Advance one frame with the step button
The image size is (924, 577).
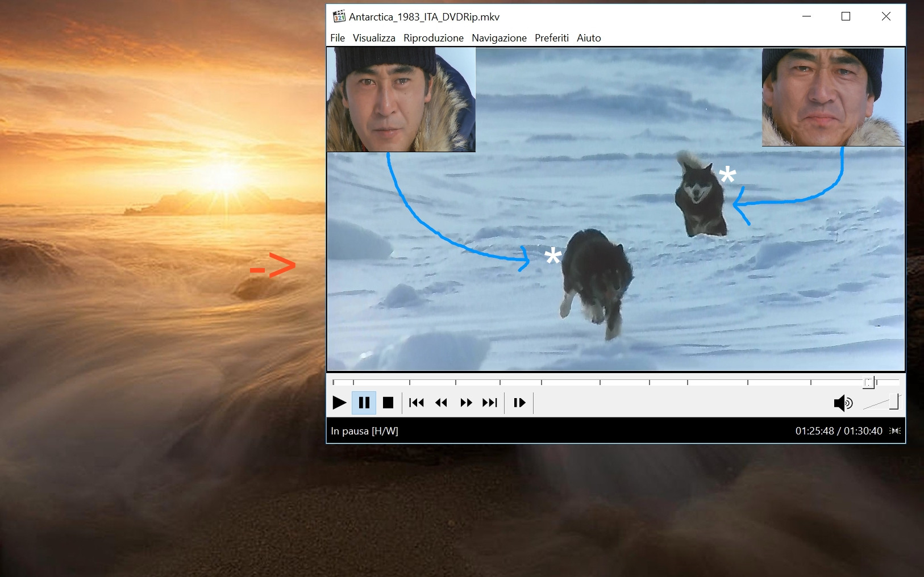click(x=519, y=403)
